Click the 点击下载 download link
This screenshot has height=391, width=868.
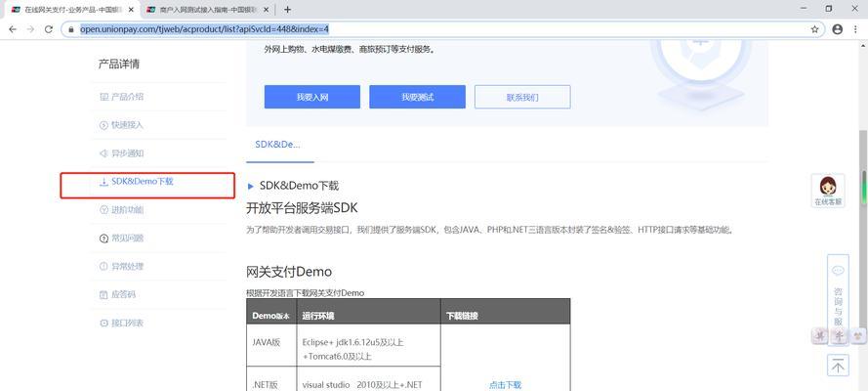click(505, 385)
